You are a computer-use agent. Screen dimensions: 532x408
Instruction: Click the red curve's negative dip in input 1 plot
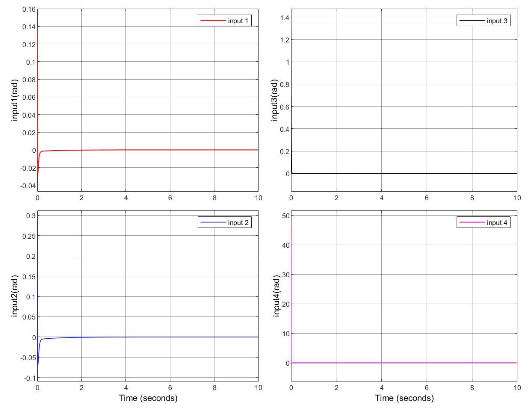(38, 172)
